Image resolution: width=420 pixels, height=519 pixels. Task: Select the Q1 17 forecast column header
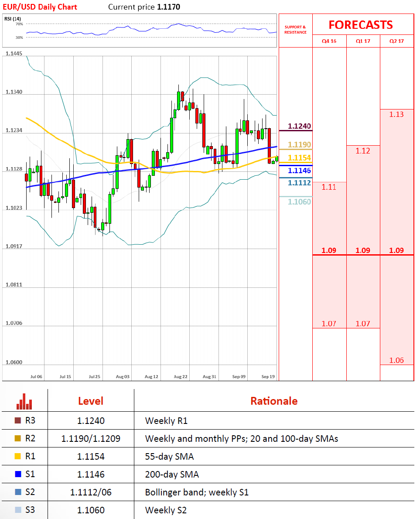click(x=363, y=41)
